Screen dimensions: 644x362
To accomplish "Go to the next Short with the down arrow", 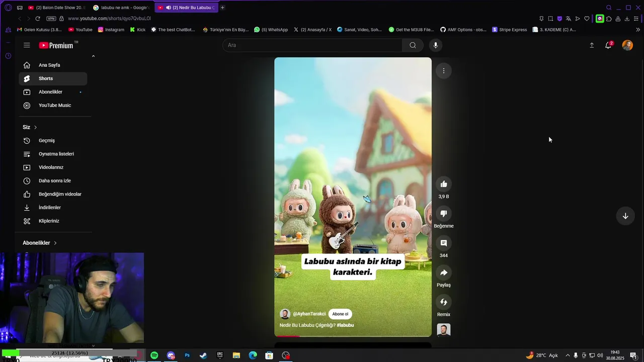I will click(625, 216).
